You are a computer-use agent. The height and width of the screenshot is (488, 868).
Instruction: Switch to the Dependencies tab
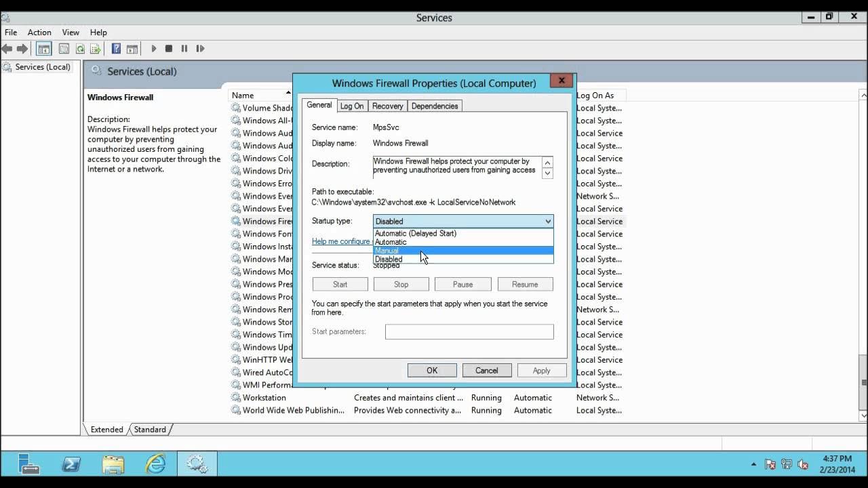click(435, 106)
